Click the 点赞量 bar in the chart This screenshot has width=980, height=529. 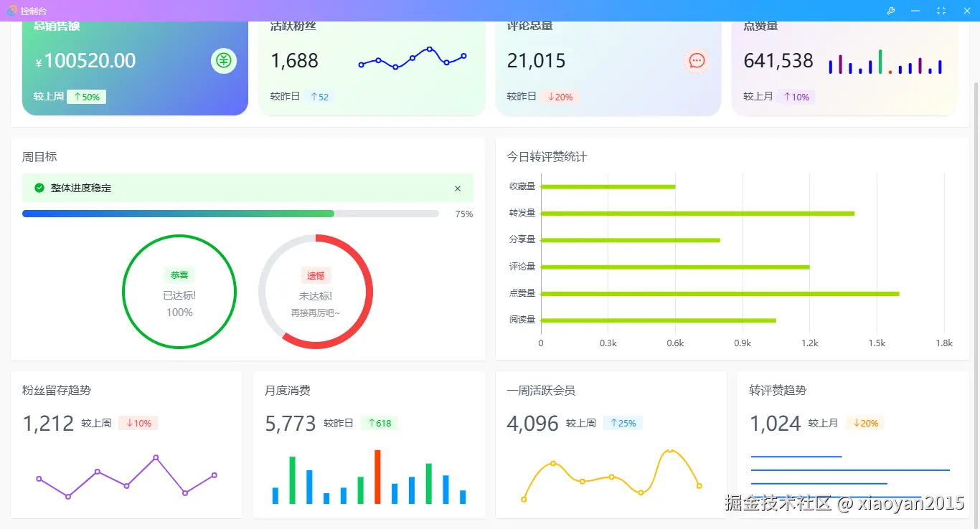coord(720,293)
